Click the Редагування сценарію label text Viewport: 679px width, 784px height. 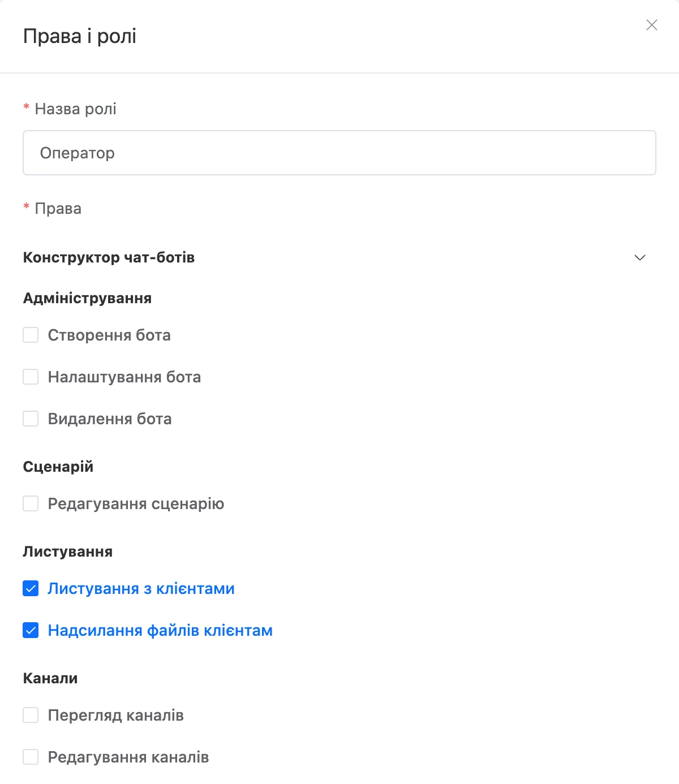click(136, 503)
